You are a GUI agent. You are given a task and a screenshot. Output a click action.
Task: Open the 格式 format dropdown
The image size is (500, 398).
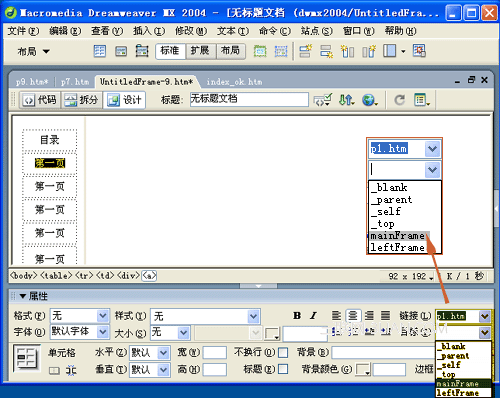[x=102, y=316]
